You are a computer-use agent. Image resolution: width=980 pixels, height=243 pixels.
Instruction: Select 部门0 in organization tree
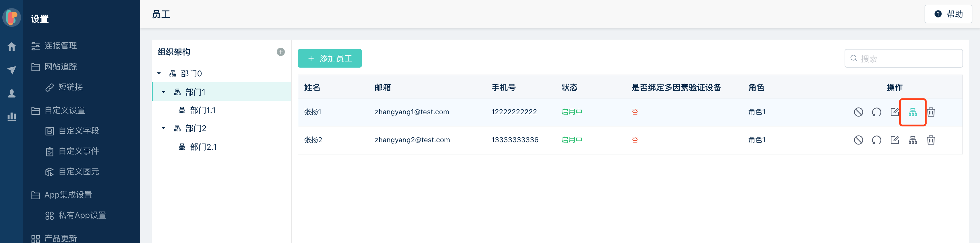point(191,73)
